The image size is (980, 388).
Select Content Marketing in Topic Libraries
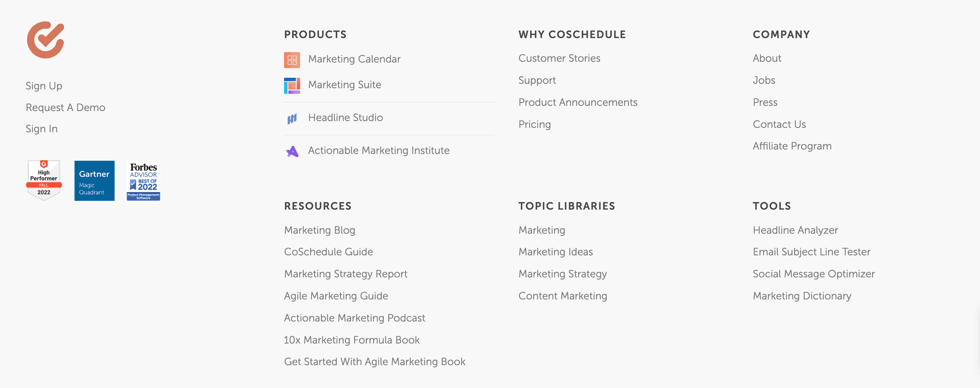[x=563, y=296]
